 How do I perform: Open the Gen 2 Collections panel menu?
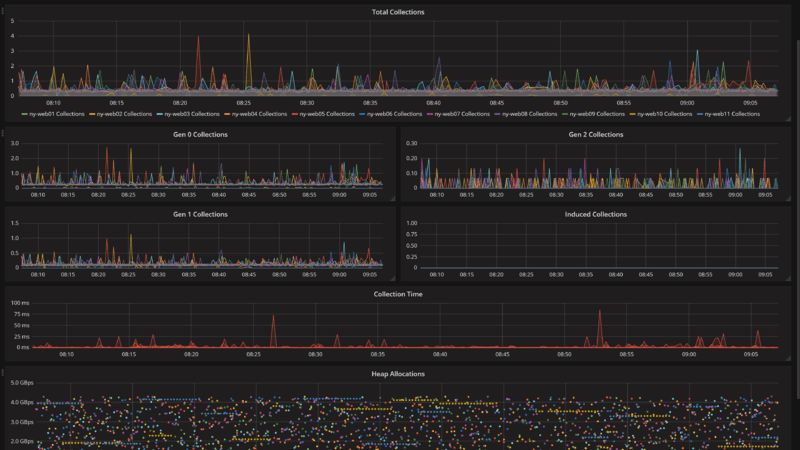coord(595,135)
